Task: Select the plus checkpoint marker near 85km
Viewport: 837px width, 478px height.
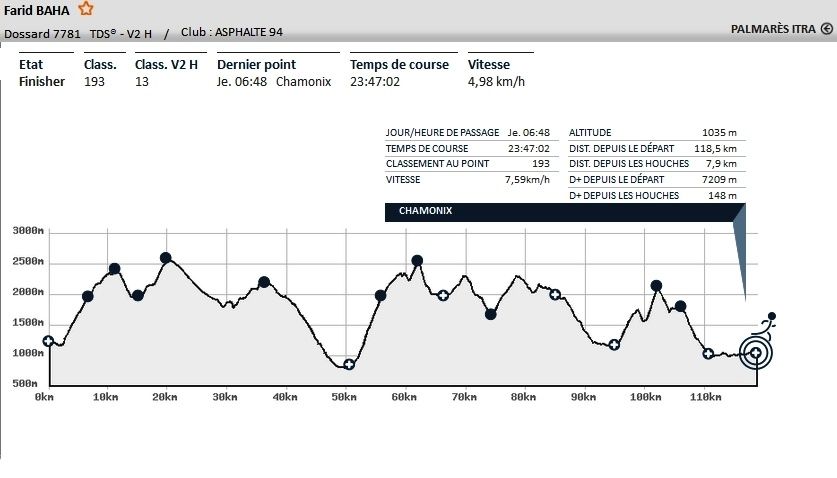Action: [x=555, y=294]
